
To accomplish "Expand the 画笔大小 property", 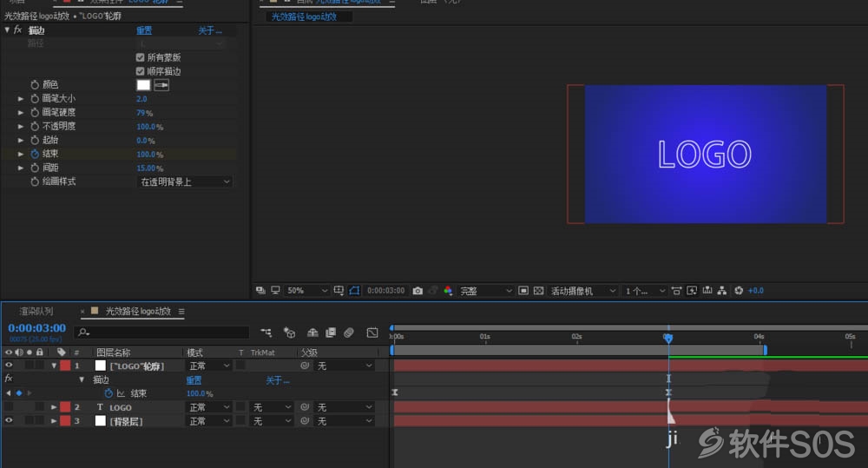I will point(21,99).
